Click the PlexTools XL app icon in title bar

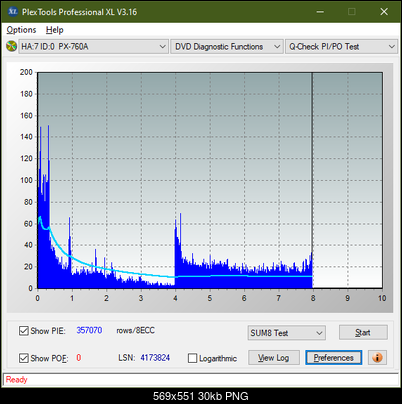[x=12, y=12]
